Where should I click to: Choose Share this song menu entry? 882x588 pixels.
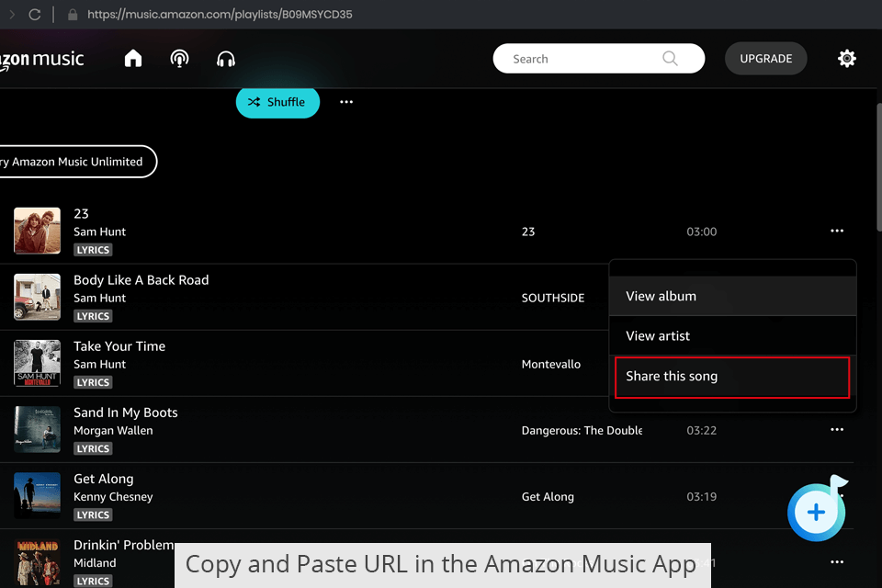pyautogui.click(x=732, y=377)
